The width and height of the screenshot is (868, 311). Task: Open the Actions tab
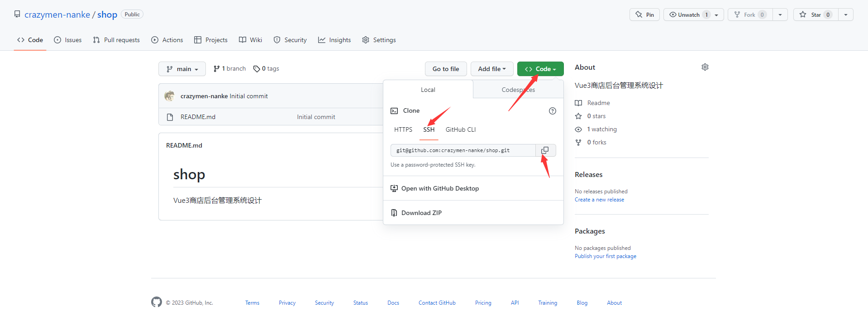[x=167, y=40]
